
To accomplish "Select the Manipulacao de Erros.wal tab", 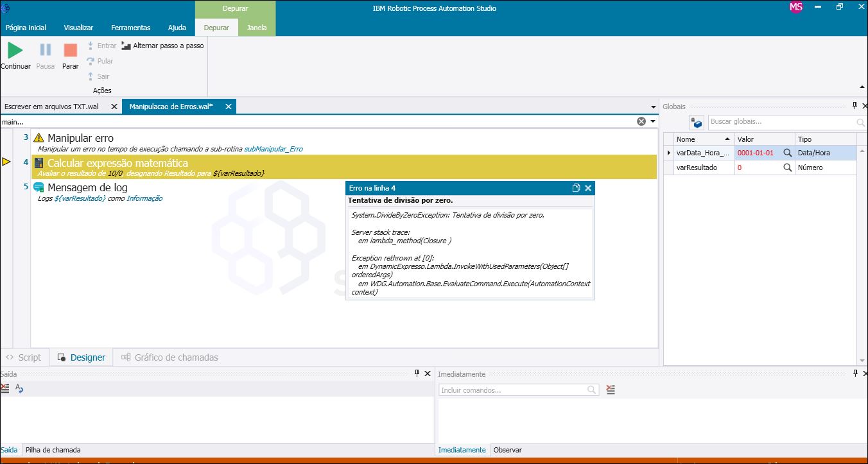I will 171,107.
